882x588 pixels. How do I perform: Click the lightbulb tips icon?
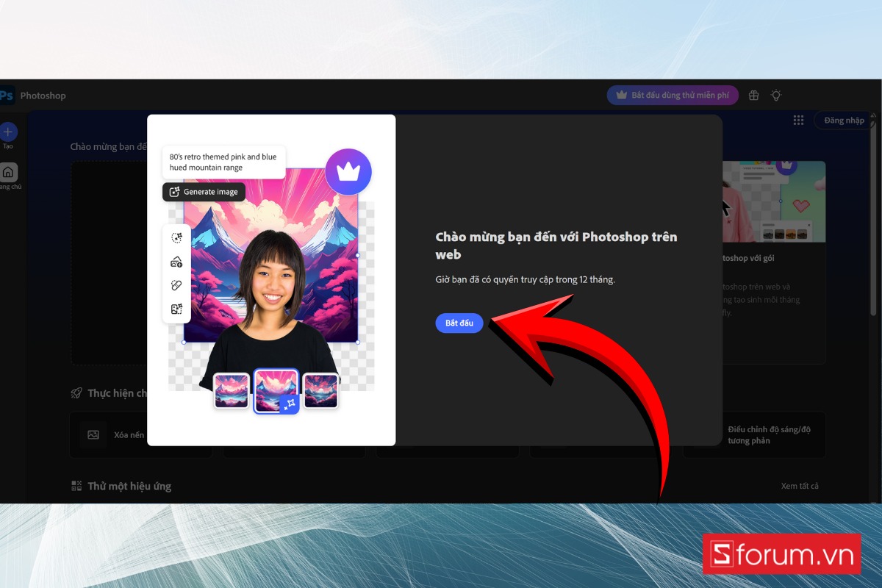776,95
